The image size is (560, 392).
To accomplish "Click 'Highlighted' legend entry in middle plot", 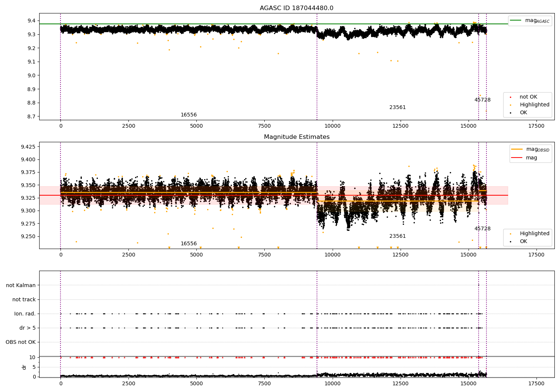I will pos(535,234).
